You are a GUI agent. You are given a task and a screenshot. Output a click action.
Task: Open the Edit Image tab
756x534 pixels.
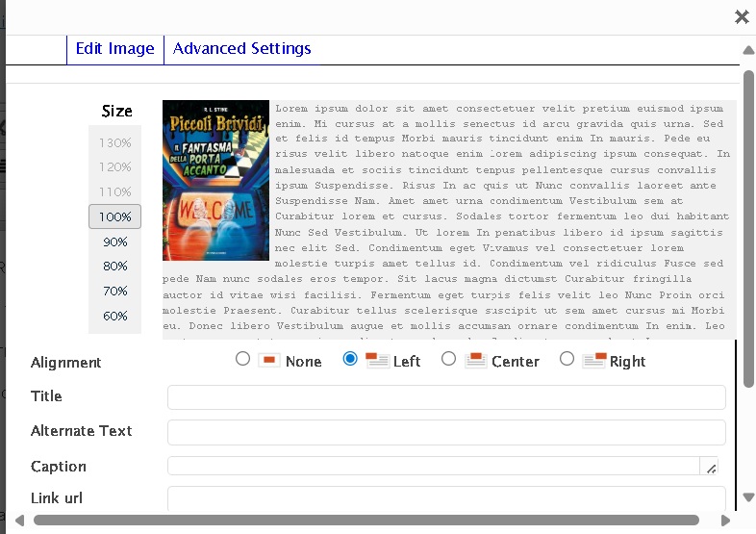tap(114, 49)
